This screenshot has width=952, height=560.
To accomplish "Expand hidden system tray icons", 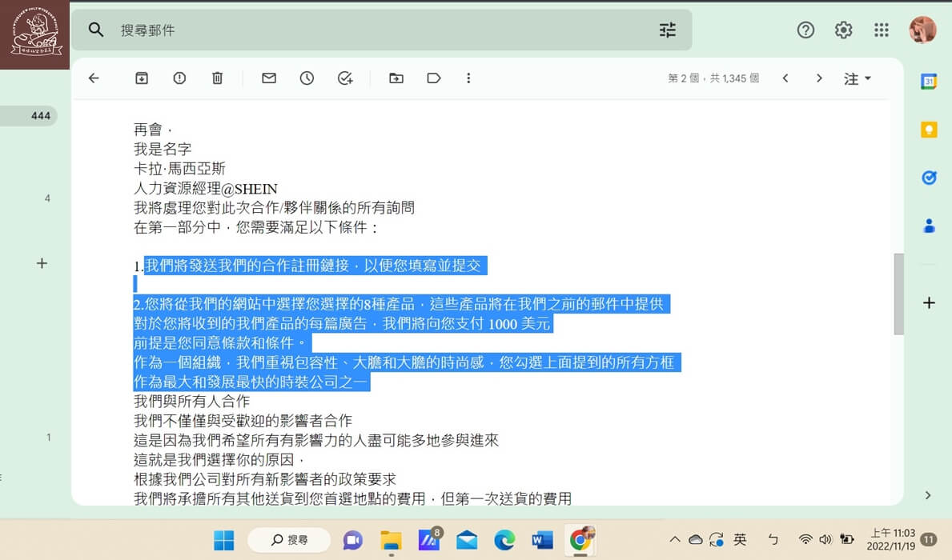I will tap(675, 540).
